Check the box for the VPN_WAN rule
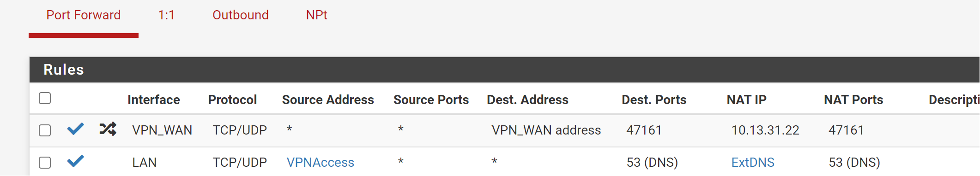Viewport: 980px width, 176px height. tap(45, 130)
